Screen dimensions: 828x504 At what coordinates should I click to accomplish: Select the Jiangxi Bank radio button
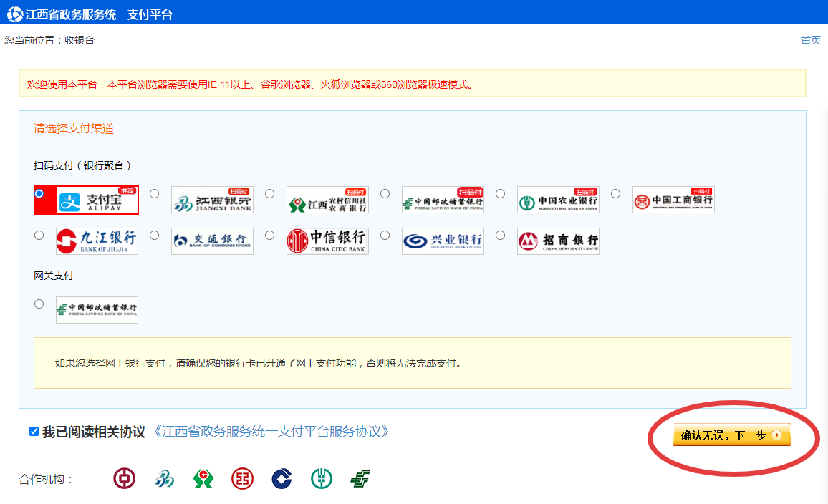tap(154, 194)
